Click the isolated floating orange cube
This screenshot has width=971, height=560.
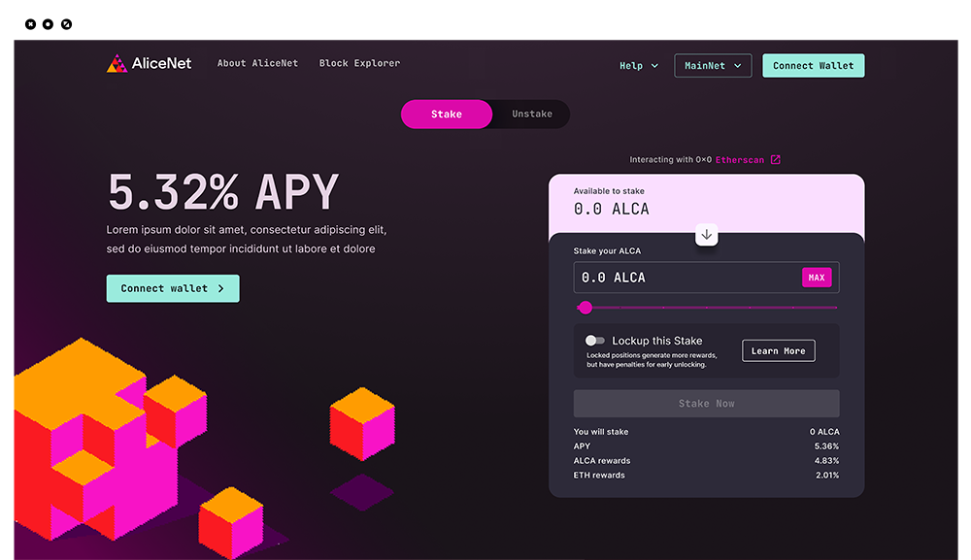click(361, 422)
